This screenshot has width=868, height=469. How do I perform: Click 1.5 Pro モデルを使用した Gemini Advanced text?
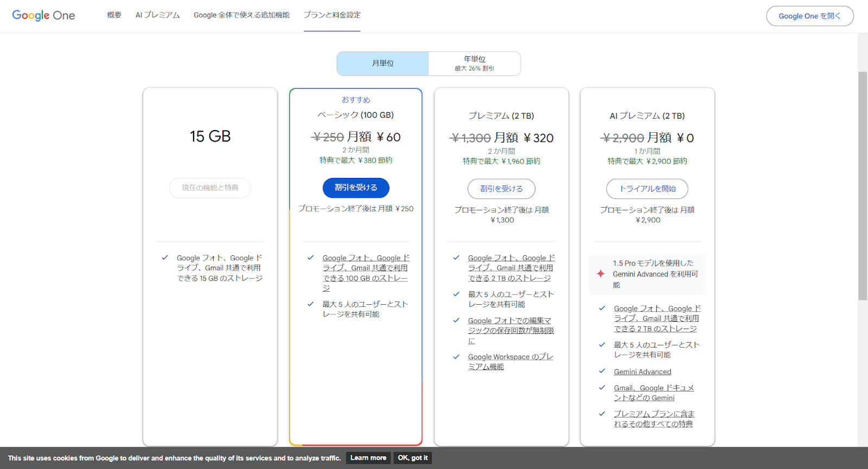coord(655,274)
